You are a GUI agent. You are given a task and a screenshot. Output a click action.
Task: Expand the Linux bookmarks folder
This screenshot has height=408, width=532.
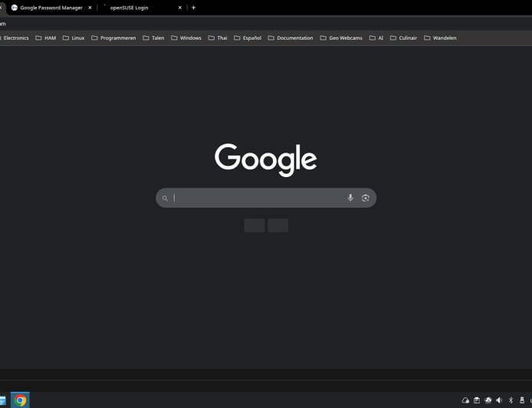click(74, 38)
